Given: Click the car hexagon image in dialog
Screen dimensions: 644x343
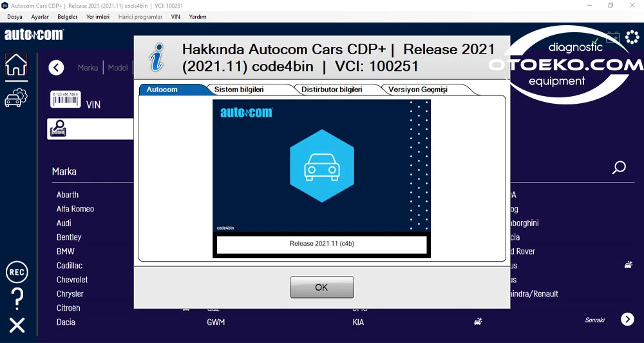Looking at the screenshot, I should tap(321, 166).
